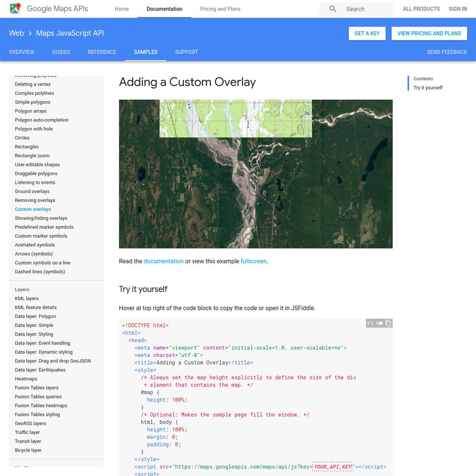The height and width of the screenshot is (476, 476).
Task: Open GeoRSS layers sample
Action: tap(30, 423)
